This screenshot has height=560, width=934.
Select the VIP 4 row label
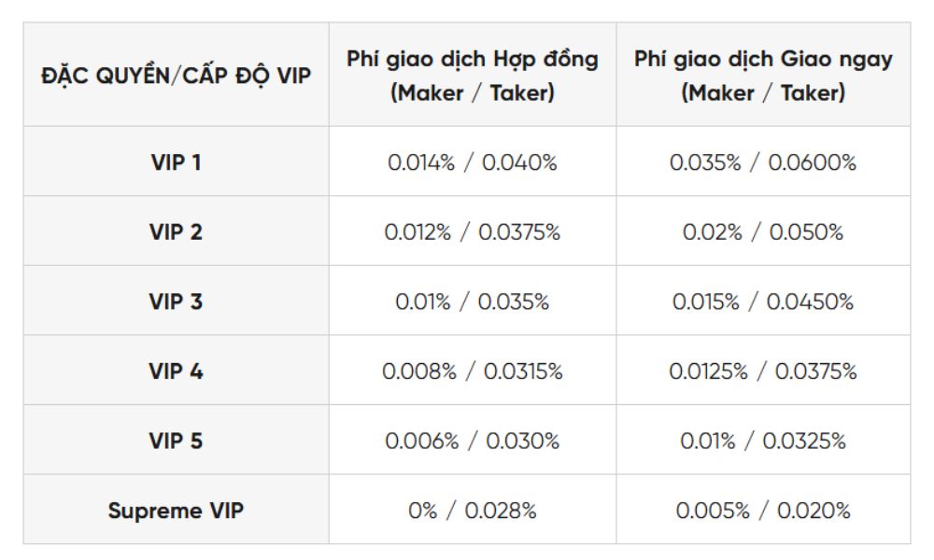pos(176,371)
